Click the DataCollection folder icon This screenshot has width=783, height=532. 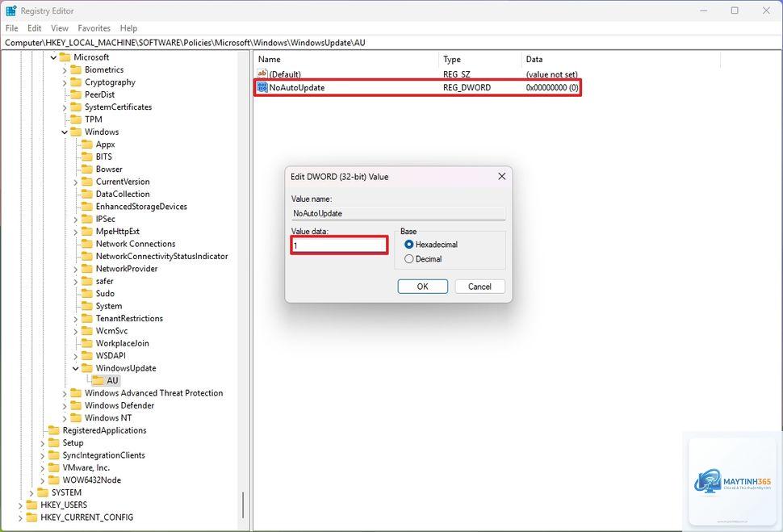click(87, 195)
